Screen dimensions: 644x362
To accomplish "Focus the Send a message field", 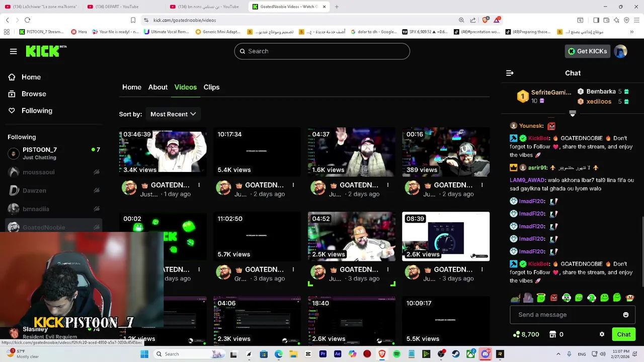I will coord(573,315).
